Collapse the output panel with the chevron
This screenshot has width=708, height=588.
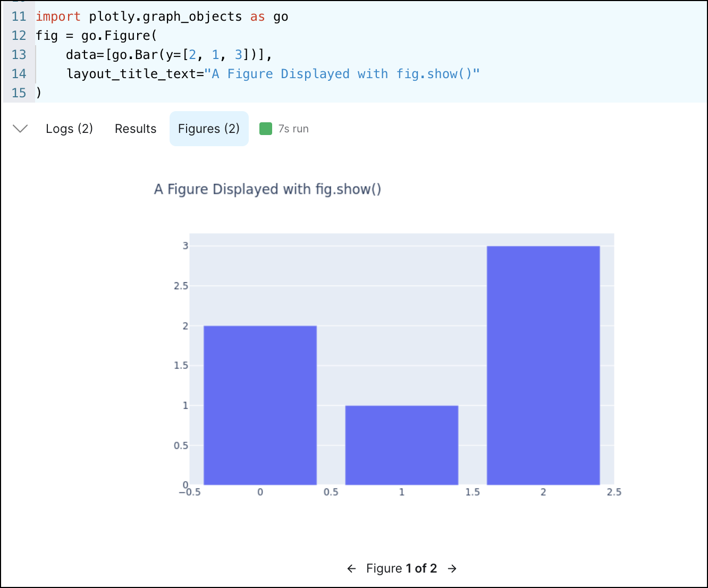pyautogui.click(x=20, y=128)
